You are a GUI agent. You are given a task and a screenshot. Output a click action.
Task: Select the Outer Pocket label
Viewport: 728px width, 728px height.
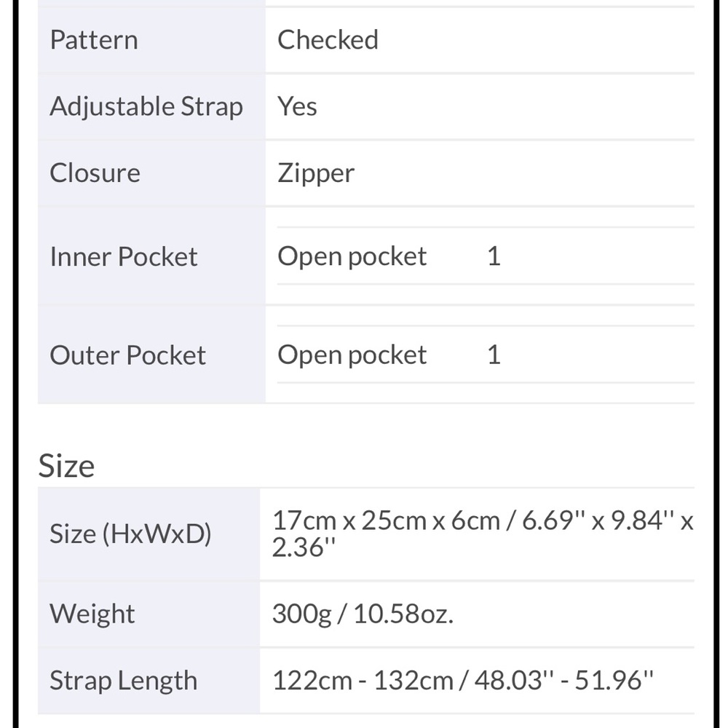tap(127, 355)
